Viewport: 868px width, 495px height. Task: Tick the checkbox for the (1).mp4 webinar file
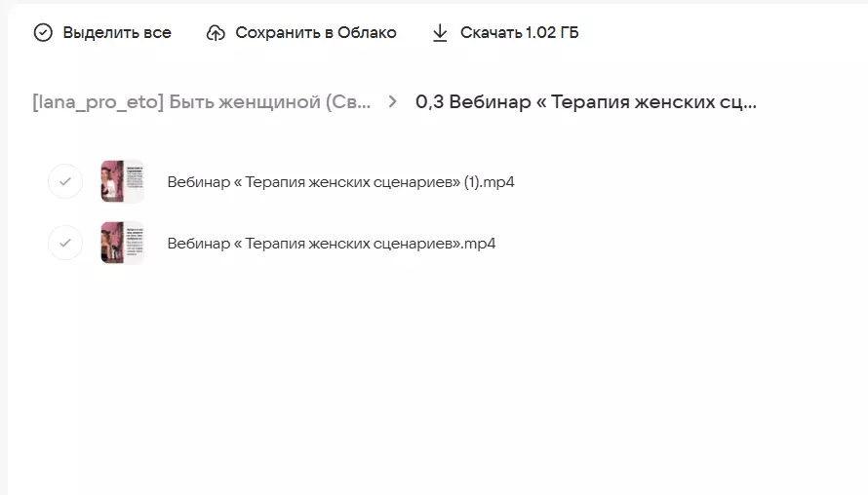coord(65,181)
